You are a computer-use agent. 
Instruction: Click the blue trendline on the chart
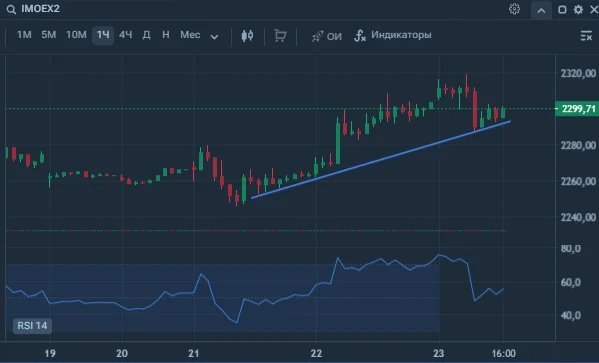(380, 160)
